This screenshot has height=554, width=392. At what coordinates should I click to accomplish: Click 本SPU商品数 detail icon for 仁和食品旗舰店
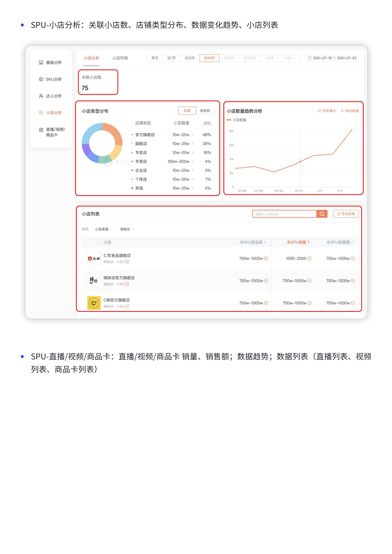coord(266,258)
